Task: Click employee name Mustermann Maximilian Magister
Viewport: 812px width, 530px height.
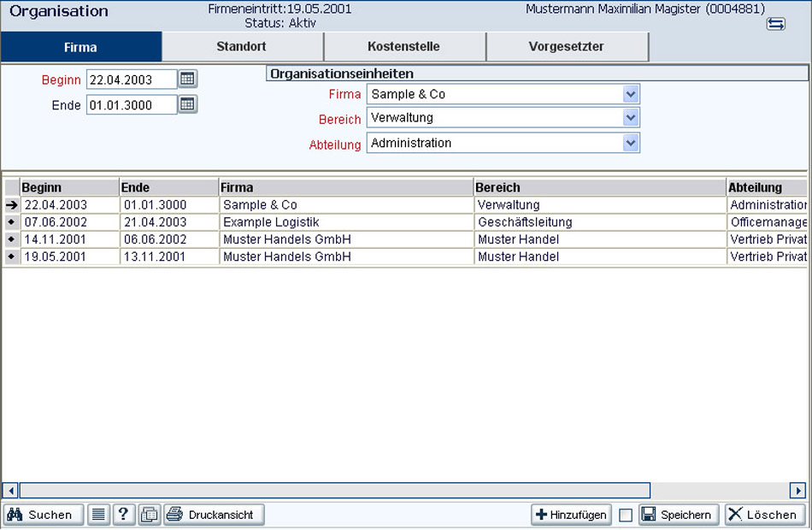Action: (613, 9)
